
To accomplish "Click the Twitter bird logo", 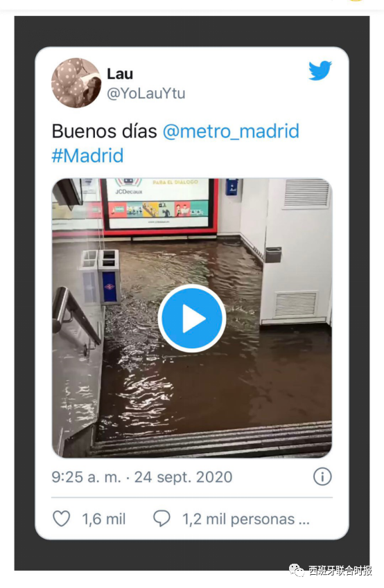I will click(320, 70).
